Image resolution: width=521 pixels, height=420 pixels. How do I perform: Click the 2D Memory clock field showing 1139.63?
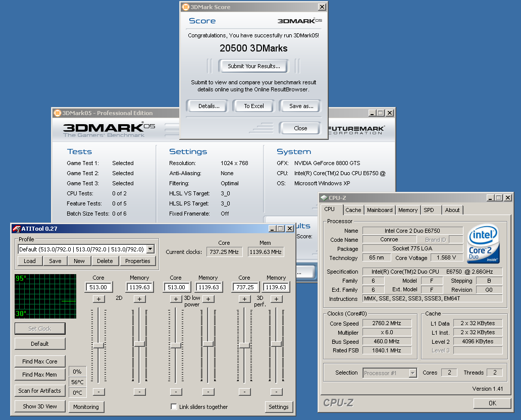[x=139, y=287]
